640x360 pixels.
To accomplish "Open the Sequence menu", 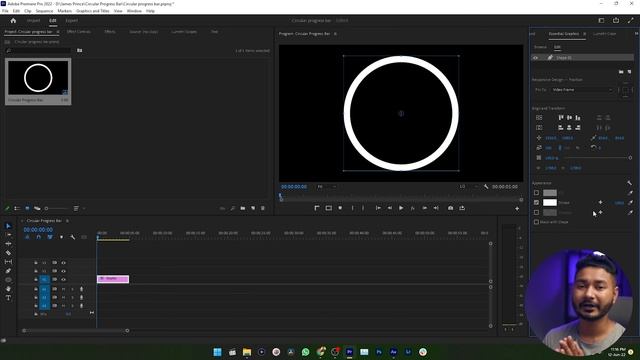I will pyautogui.click(x=44, y=11).
